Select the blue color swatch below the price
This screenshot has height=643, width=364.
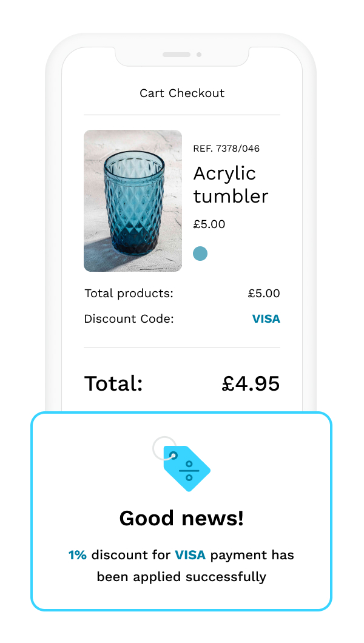click(200, 253)
